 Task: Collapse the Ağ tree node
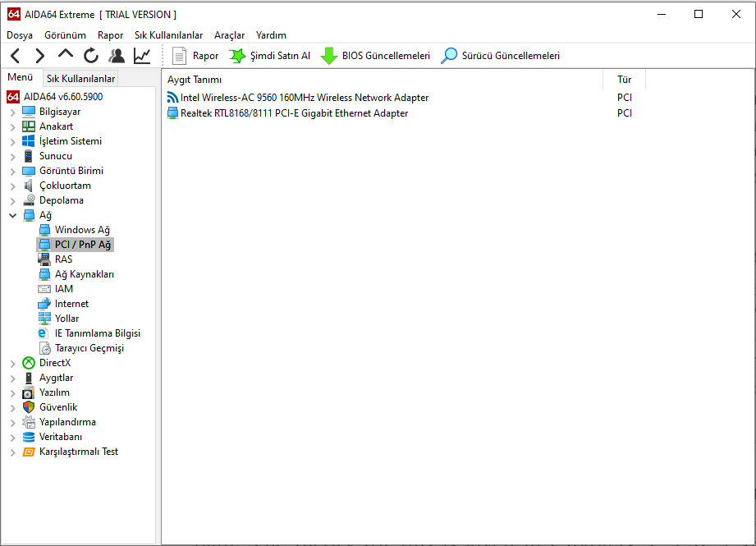click(x=12, y=216)
